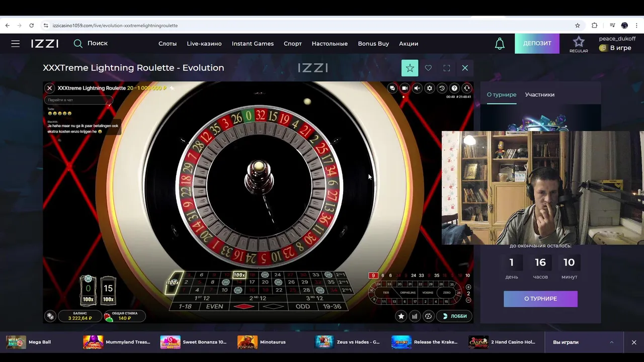644x362 pixels.
Task: Decrease racetrack neighbours with minus
Action: 468,300
